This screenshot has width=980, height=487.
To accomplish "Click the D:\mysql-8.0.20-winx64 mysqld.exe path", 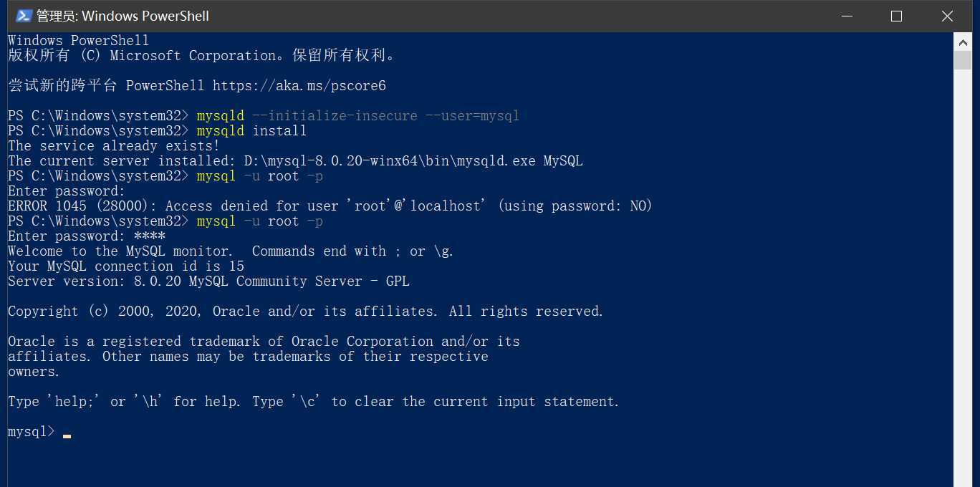I will pyautogui.click(x=390, y=161).
